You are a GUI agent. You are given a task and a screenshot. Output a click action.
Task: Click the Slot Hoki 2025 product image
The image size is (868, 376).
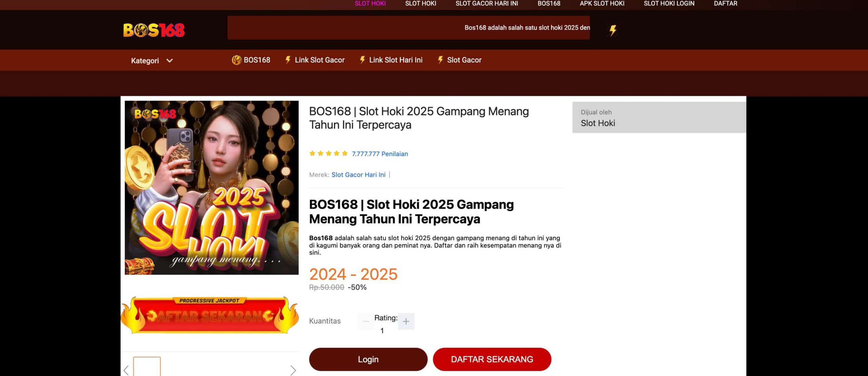pos(212,188)
